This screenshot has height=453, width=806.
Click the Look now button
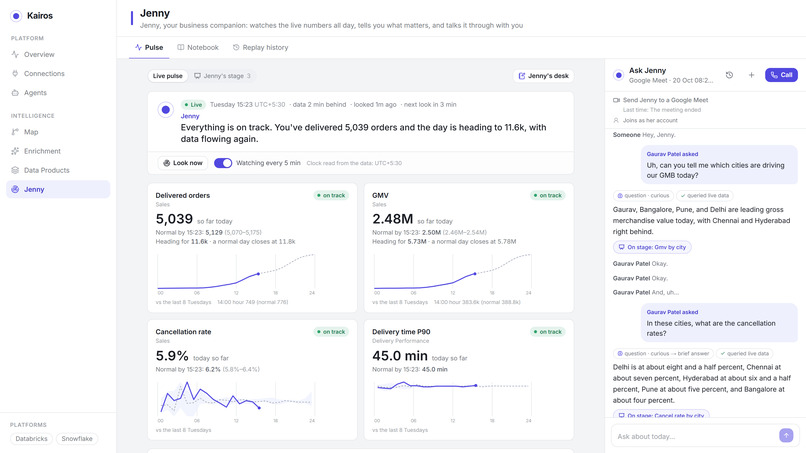pos(183,163)
